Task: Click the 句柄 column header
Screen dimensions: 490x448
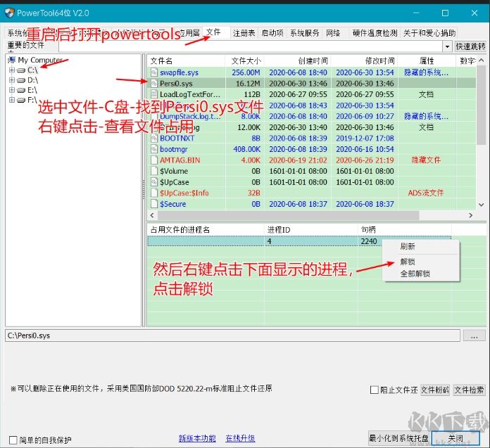Action: tap(404, 230)
